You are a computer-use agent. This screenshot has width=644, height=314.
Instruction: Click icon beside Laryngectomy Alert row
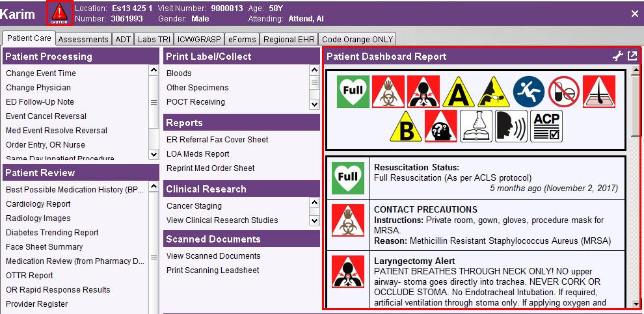(x=348, y=272)
